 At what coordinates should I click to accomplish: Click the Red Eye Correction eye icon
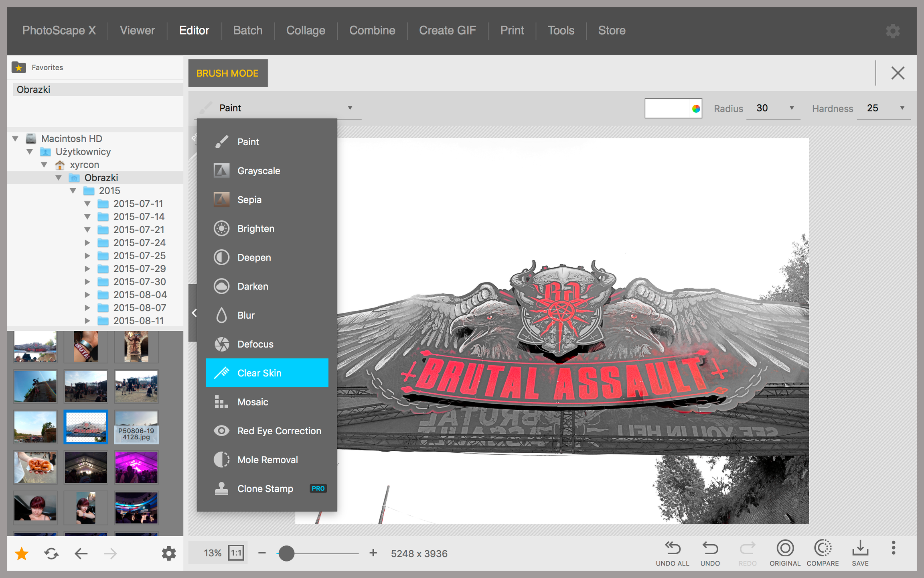(221, 431)
